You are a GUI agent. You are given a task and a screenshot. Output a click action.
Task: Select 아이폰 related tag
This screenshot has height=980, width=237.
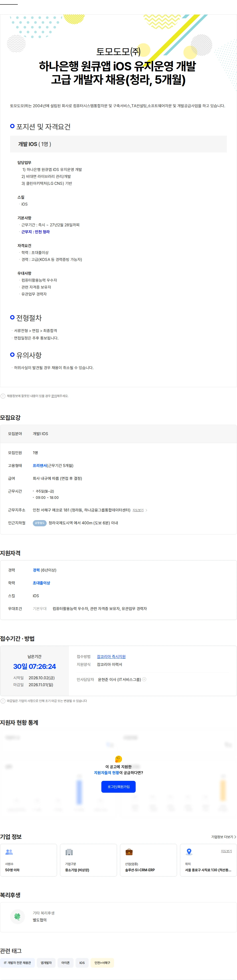[x=66, y=963]
